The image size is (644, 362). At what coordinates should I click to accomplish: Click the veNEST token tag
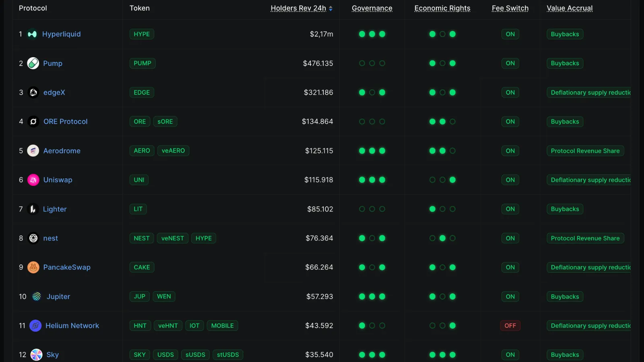(x=173, y=238)
